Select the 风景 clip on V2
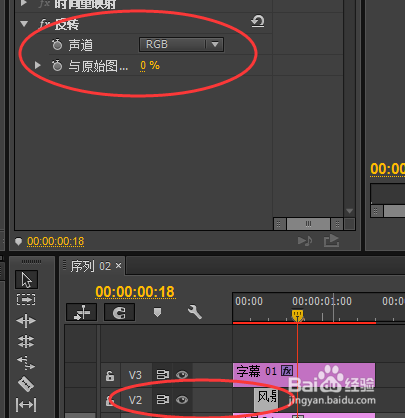The width and height of the screenshot is (405, 418). pyautogui.click(x=266, y=399)
